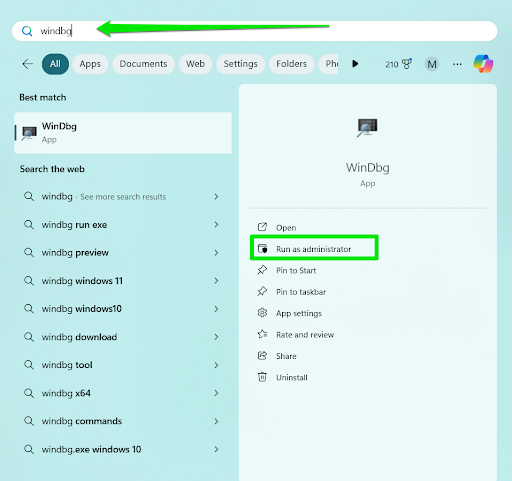Select the All filter tab
The height and width of the screenshot is (481, 512).
[x=55, y=64]
